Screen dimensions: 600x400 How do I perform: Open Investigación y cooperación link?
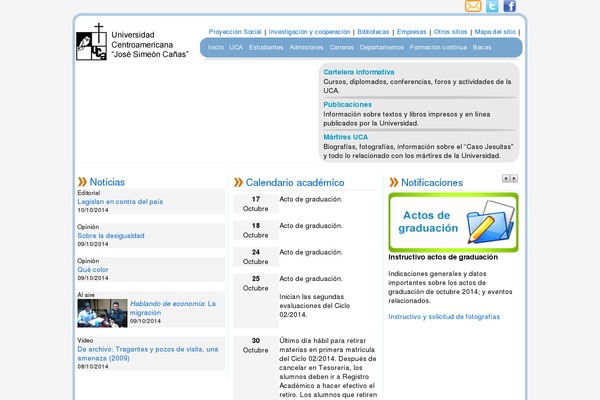pos(309,32)
